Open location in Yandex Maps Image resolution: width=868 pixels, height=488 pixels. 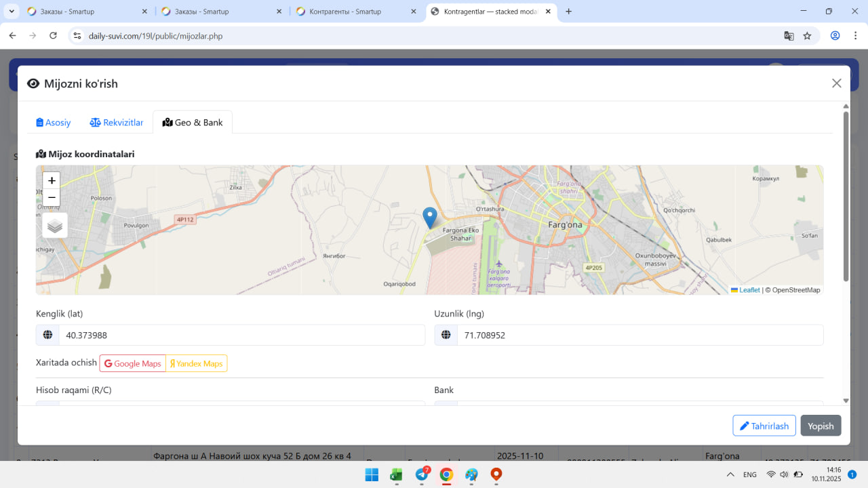click(x=197, y=364)
